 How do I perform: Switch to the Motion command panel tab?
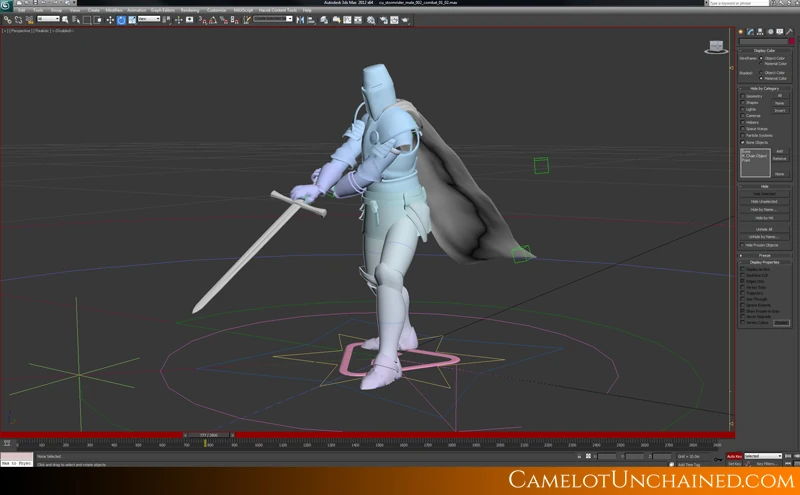770,32
